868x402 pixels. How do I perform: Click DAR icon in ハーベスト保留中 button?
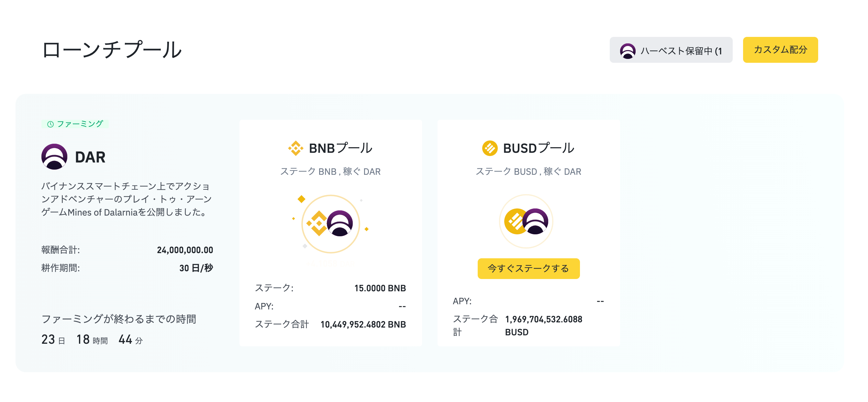pyautogui.click(x=628, y=51)
